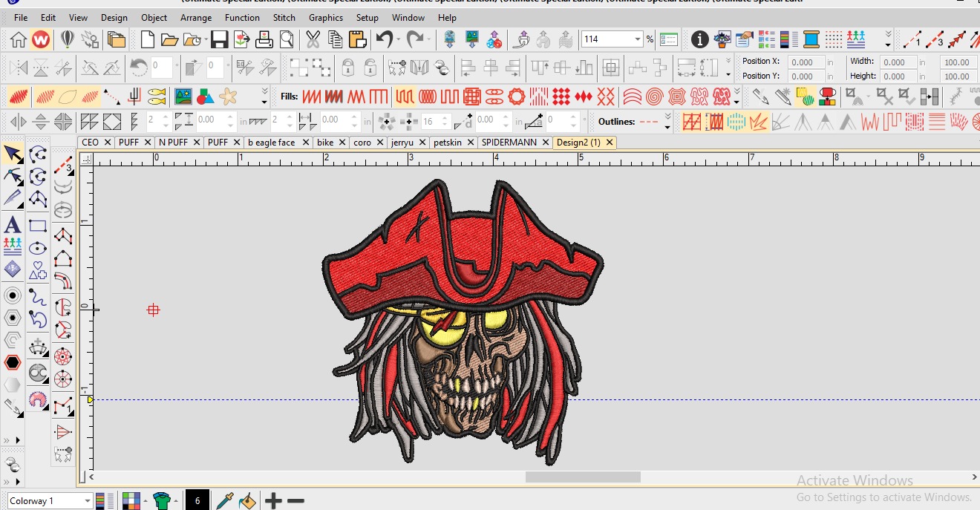Select the Lettering A tool
The height and width of the screenshot is (510, 980).
13,224
